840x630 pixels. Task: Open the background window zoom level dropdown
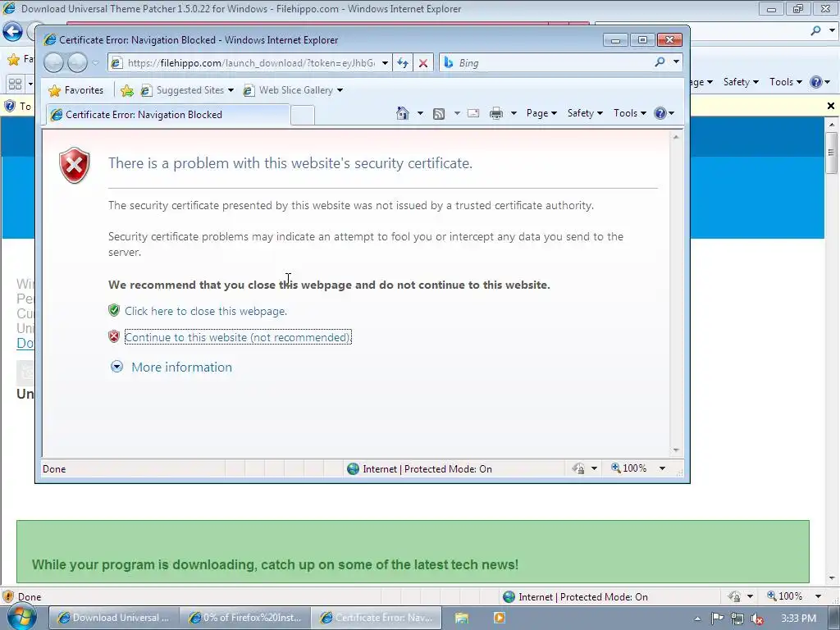point(818,596)
